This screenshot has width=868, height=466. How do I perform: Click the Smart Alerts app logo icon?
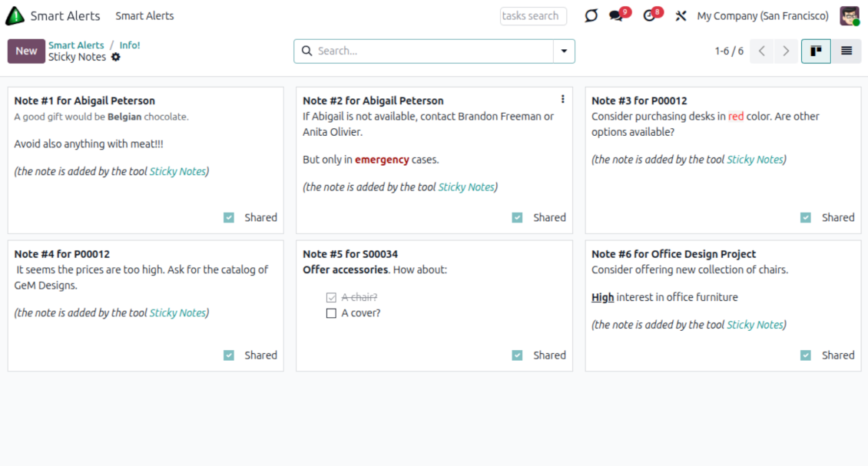(15, 16)
